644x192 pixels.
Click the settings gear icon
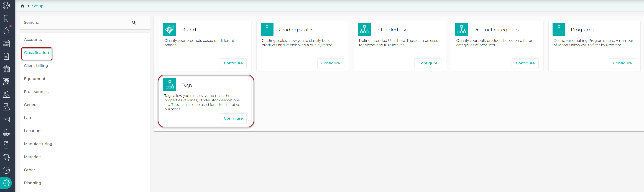pyautogui.click(x=6, y=183)
